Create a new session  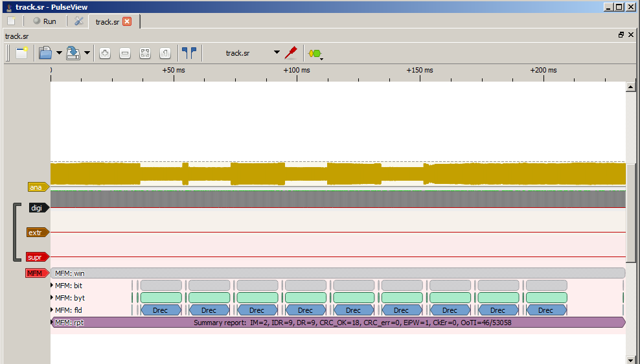(x=11, y=21)
